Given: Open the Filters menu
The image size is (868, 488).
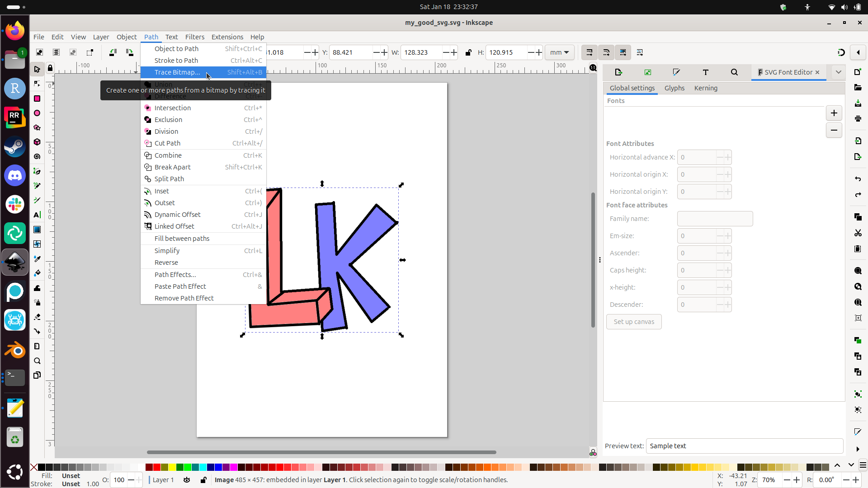Looking at the screenshot, I should tap(194, 37).
